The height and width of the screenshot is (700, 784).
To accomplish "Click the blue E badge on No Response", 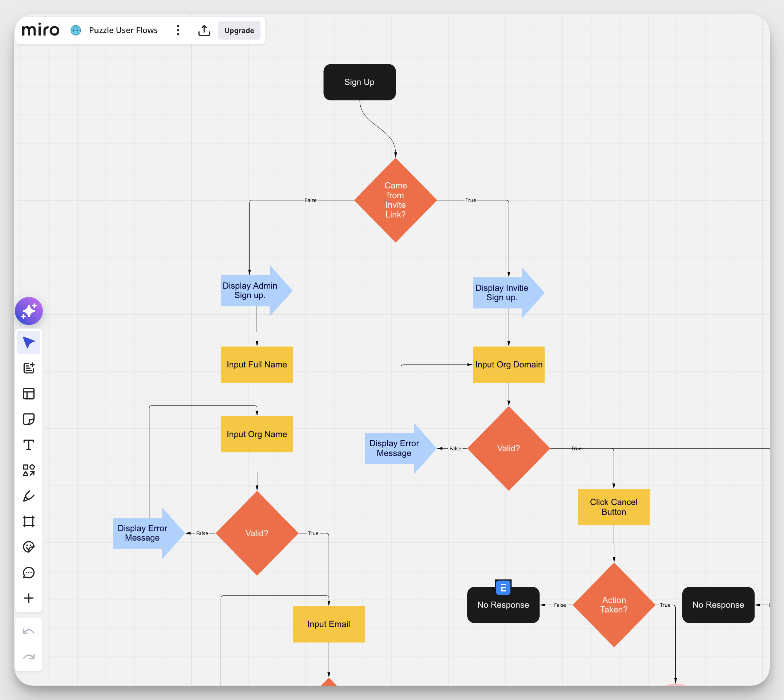I will pyautogui.click(x=503, y=587).
